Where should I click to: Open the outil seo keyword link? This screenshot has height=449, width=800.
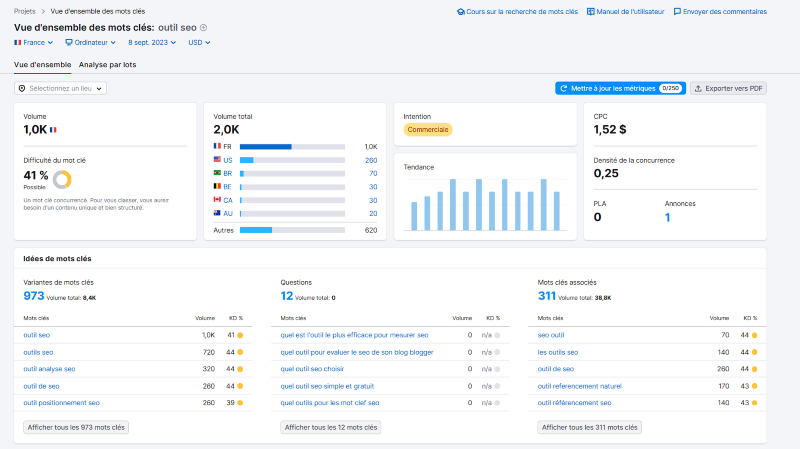click(37, 335)
